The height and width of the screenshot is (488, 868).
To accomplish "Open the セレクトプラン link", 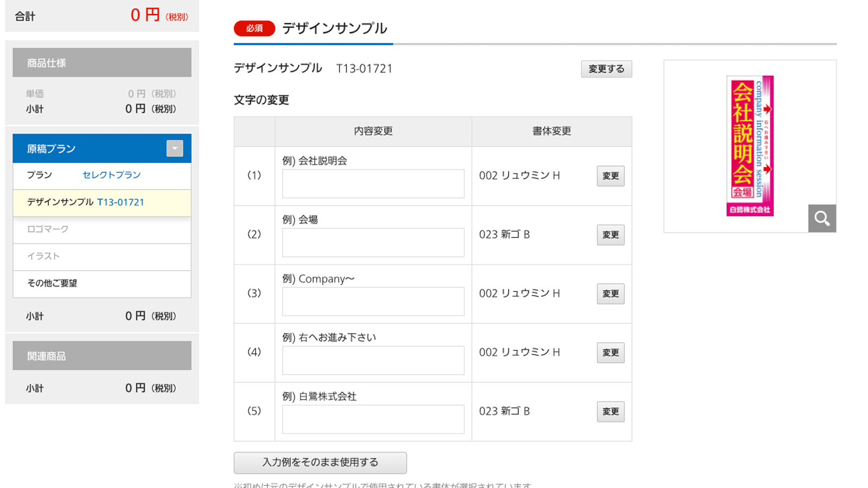I will (111, 175).
